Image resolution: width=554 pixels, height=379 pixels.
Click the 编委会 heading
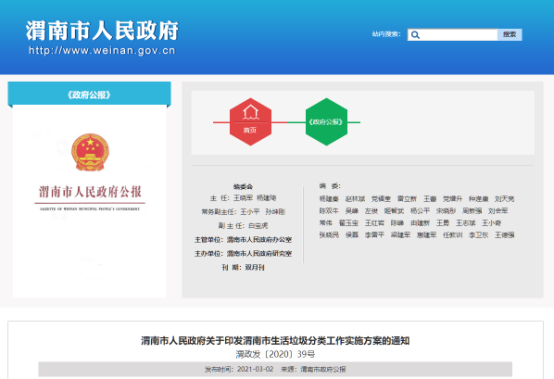coord(243,186)
